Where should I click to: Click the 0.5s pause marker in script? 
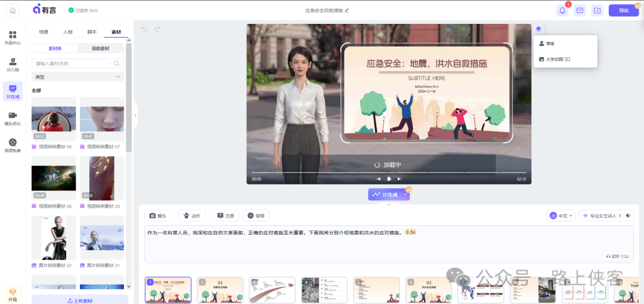click(x=411, y=232)
